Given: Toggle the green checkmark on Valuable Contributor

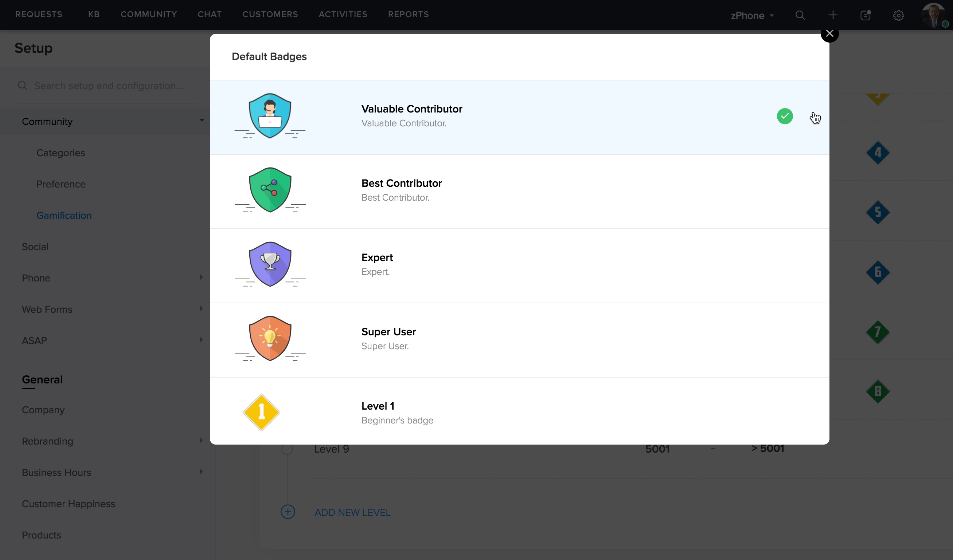Looking at the screenshot, I should [x=785, y=116].
